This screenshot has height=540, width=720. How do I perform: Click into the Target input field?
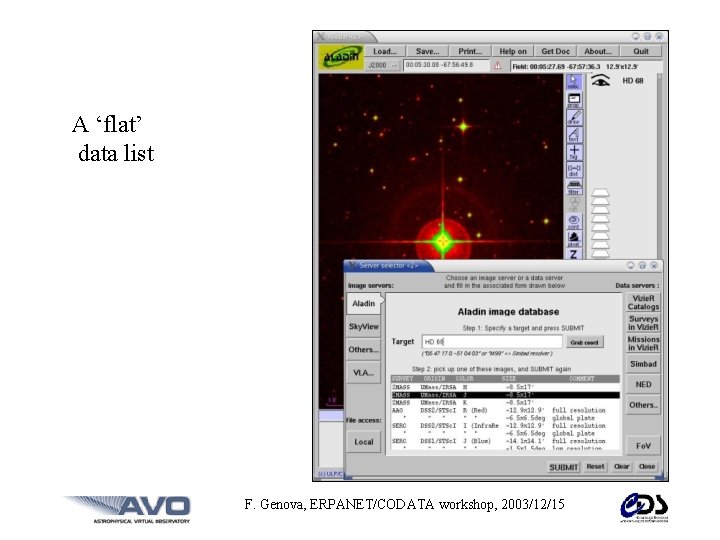[492, 342]
